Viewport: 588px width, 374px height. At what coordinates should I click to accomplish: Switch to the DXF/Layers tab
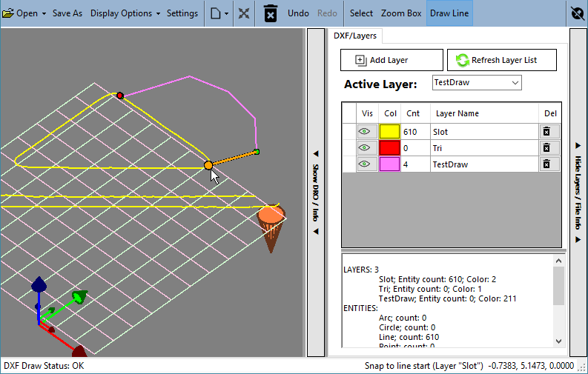tap(355, 36)
